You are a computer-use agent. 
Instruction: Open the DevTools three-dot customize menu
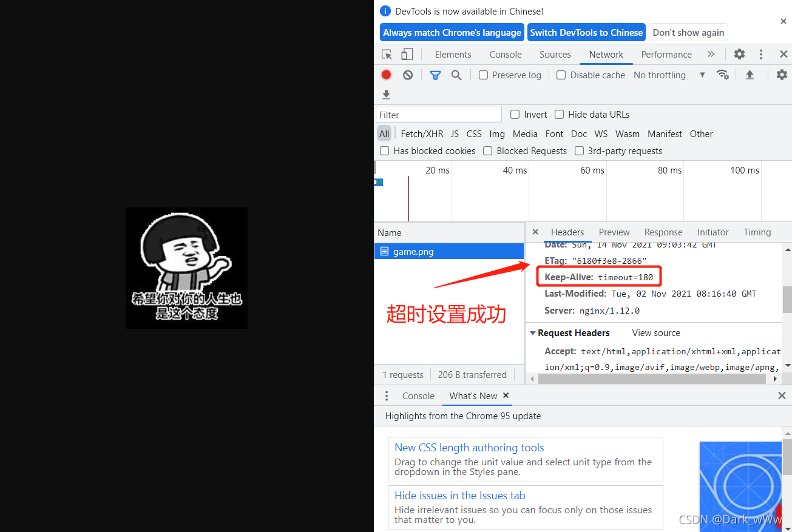click(761, 54)
